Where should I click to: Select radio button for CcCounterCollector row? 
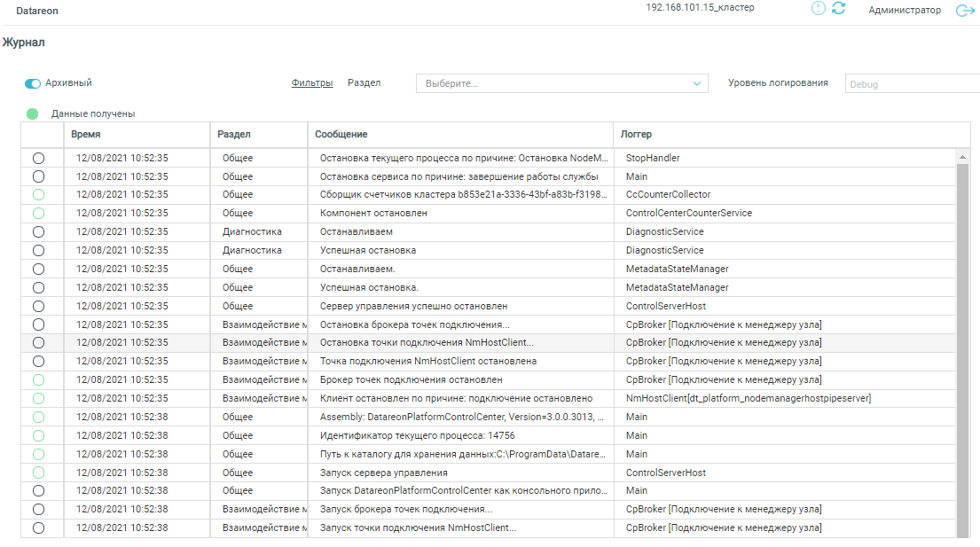coord(38,194)
